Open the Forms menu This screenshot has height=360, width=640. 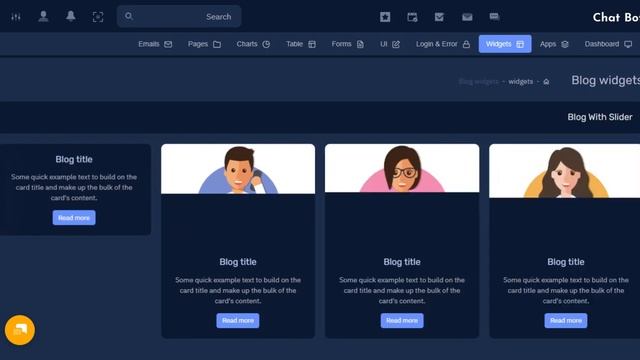click(x=347, y=44)
